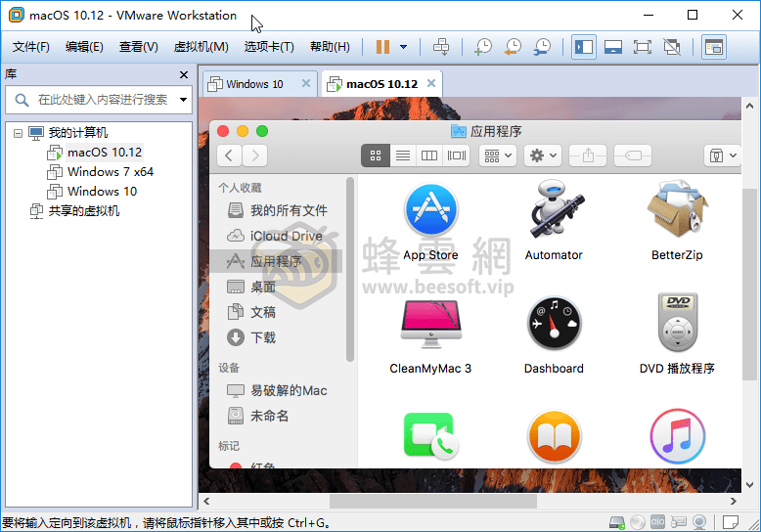The image size is (761, 532).
Task: Open the iTunes application icon
Action: 678,437
